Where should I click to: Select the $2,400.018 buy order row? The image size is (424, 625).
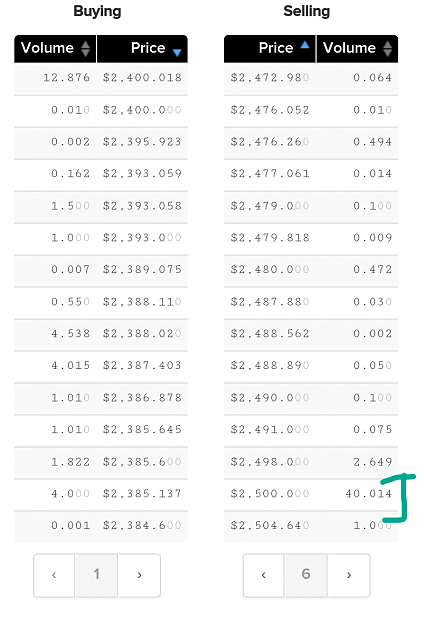tap(101, 79)
